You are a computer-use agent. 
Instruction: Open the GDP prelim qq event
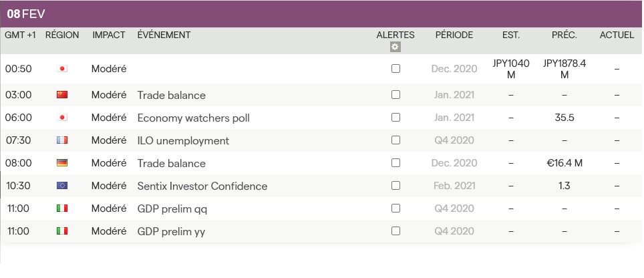click(172, 209)
